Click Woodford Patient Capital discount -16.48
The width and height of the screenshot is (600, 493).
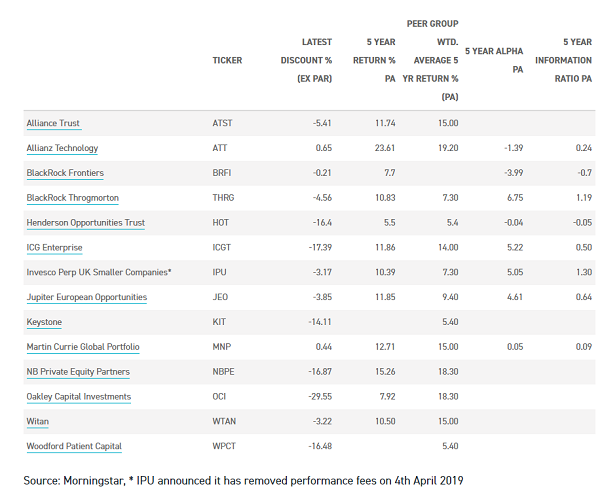tap(320, 446)
